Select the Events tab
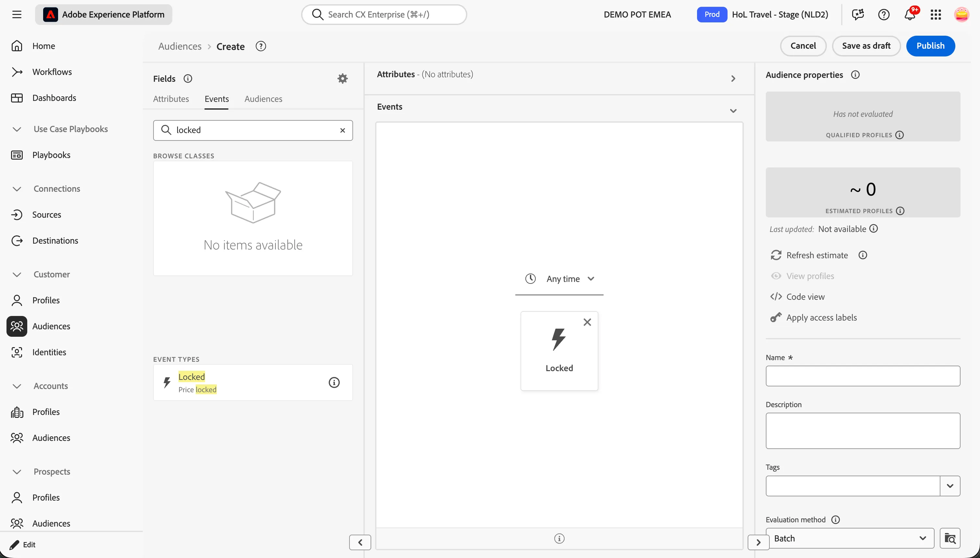 point(216,99)
